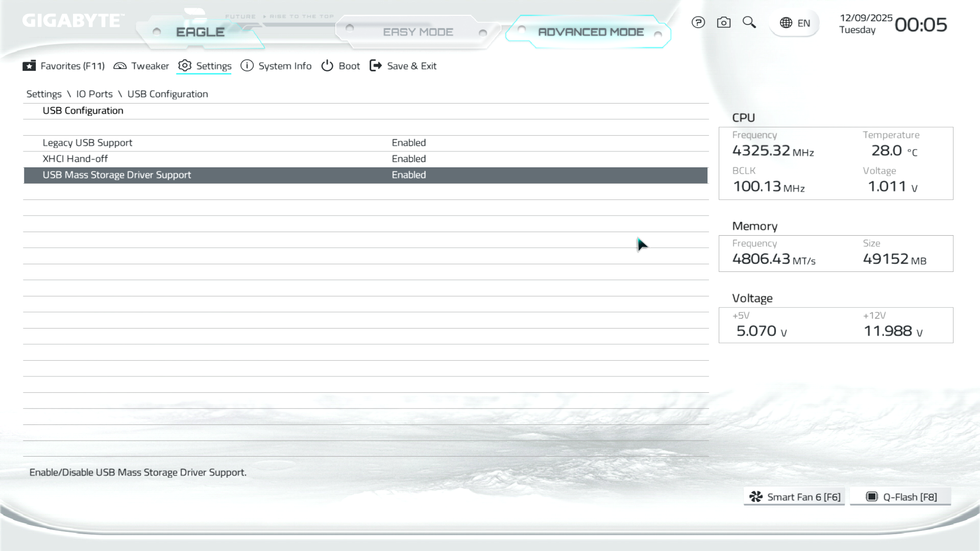
Task: Click the screenshot camera icon
Action: [723, 22]
